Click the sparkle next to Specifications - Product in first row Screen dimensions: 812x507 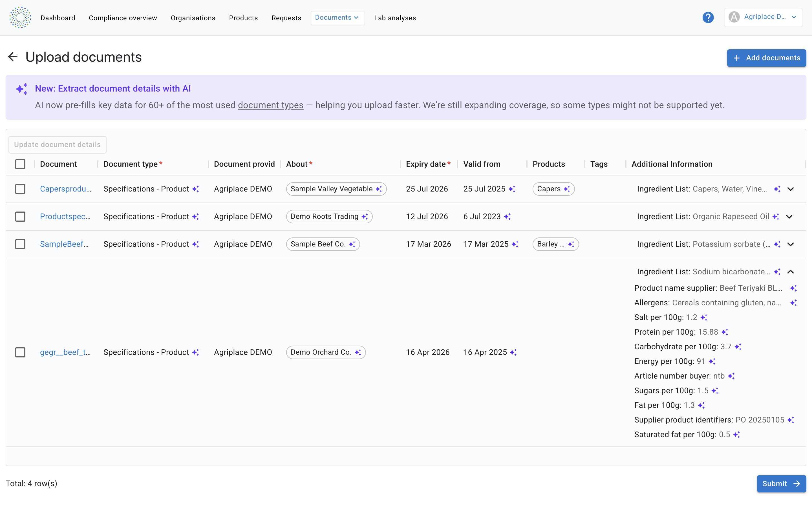[196, 189]
